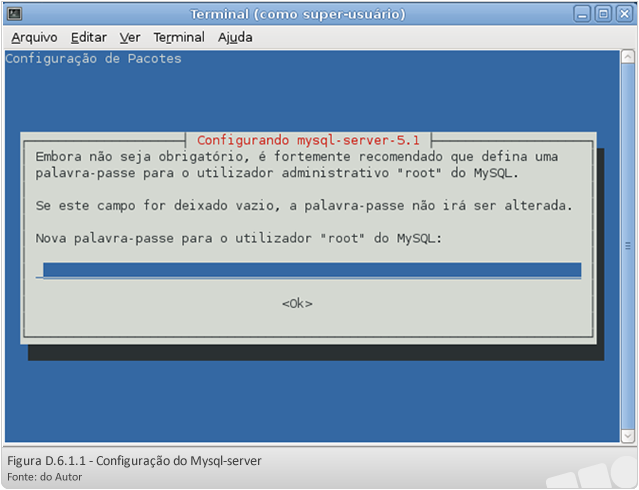The image size is (639, 490).
Task: Click the terminal icon in the title bar
Action: click(x=15, y=14)
